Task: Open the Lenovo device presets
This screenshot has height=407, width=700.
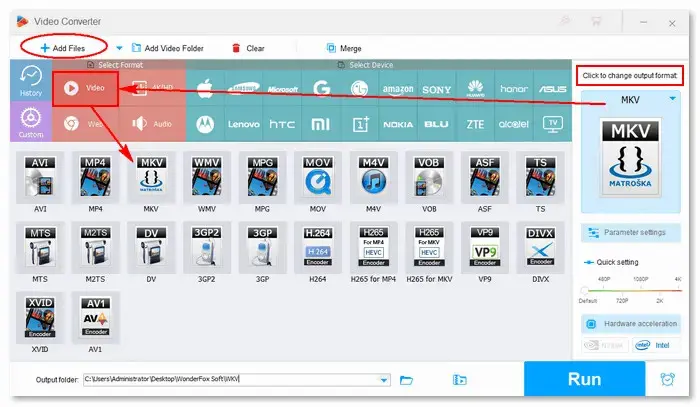Action: click(243, 124)
